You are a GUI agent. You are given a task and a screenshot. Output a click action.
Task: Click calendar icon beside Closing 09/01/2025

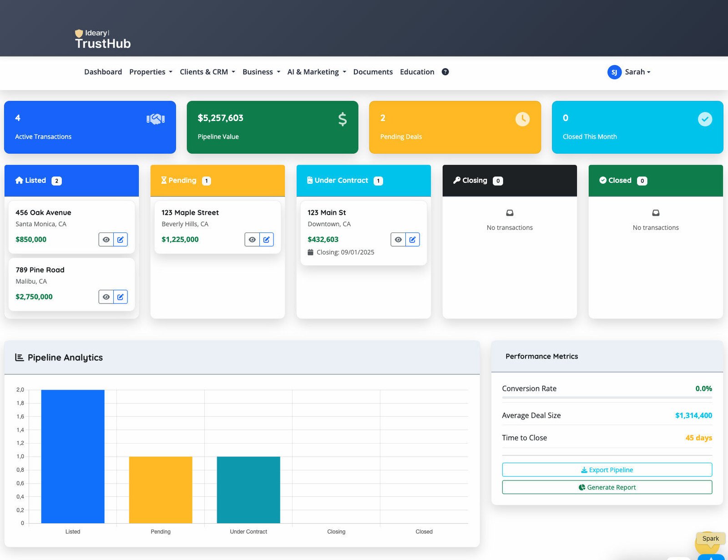[x=310, y=252]
